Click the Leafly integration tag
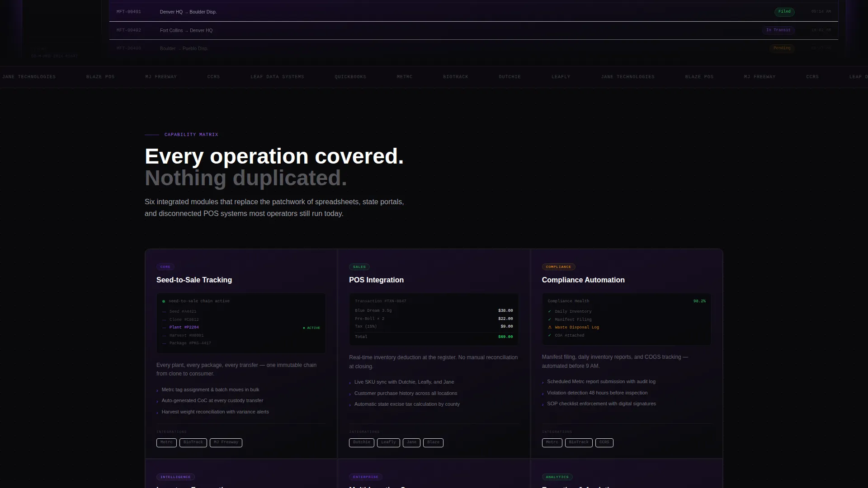Image resolution: width=868 pixels, height=488 pixels. (x=388, y=443)
